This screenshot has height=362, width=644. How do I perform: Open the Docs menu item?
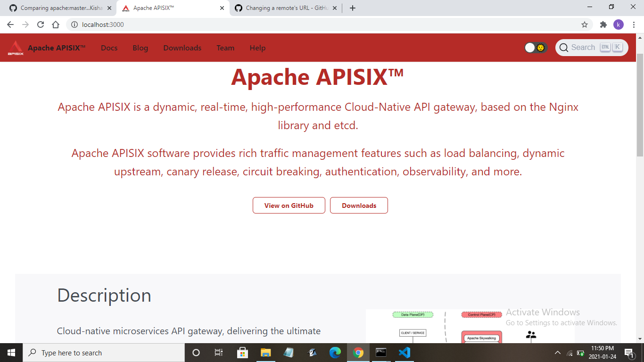pos(109,48)
